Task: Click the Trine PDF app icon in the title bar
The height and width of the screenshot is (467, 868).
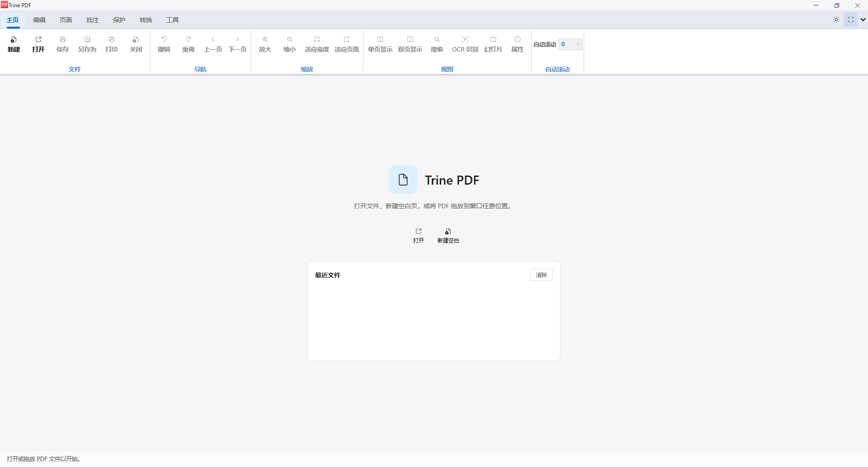Action: pyautogui.click(x=5, y=5)
